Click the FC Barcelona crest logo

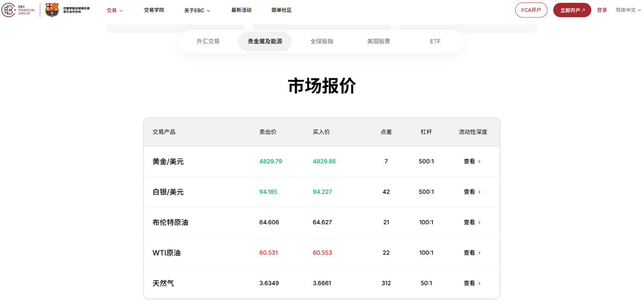pyautogui.click(x=52, y=10)
